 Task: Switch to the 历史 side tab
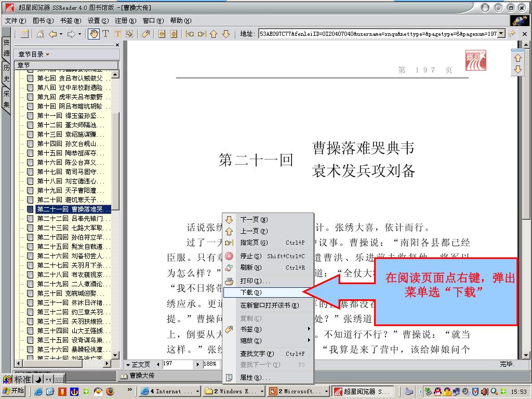pyautogui.click(x=6, y=73)
